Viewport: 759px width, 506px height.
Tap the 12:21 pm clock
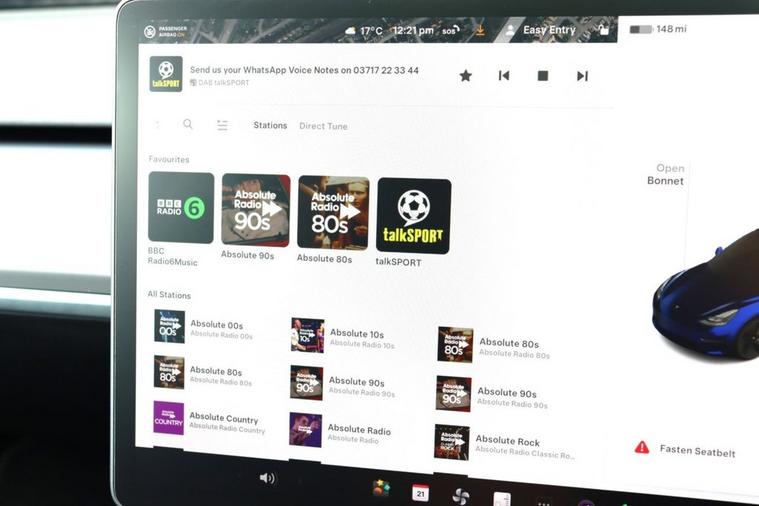413,31
